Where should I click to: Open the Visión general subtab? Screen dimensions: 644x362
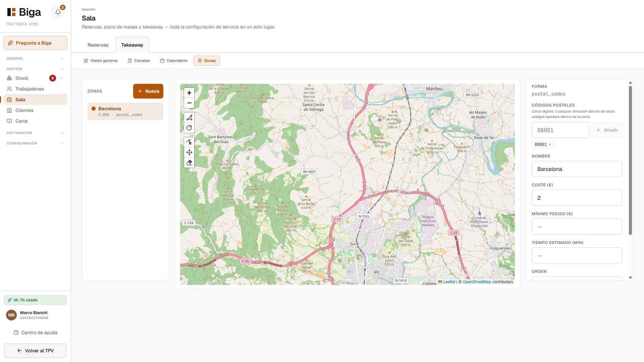101,61
